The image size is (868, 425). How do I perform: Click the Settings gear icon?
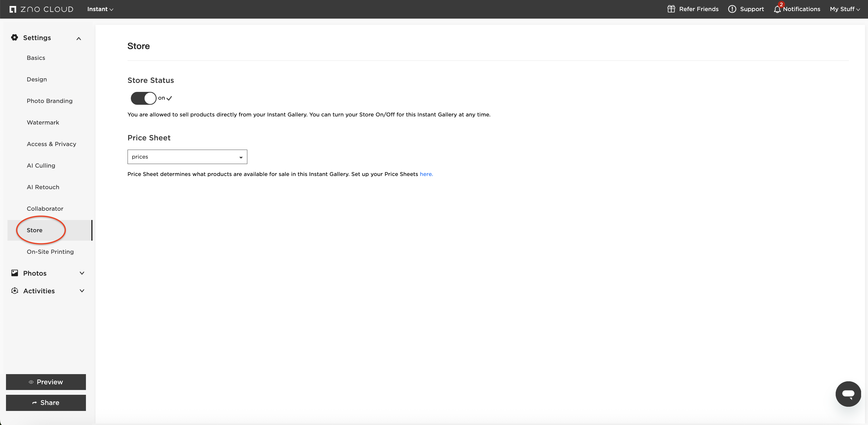14,37
